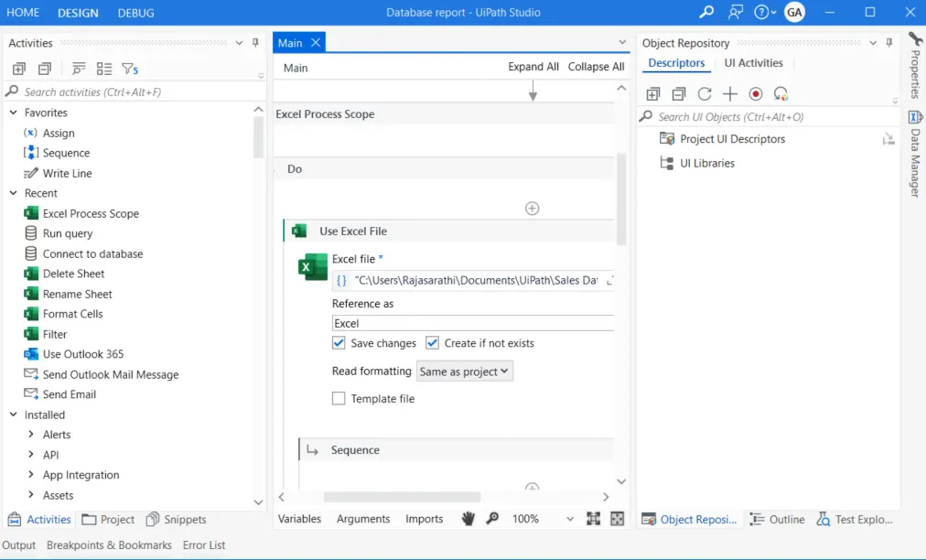Toggle the Create if not exists checkbox
This screenshot has height=560, width=926.
pyautogui.click(x=433, y=343)
